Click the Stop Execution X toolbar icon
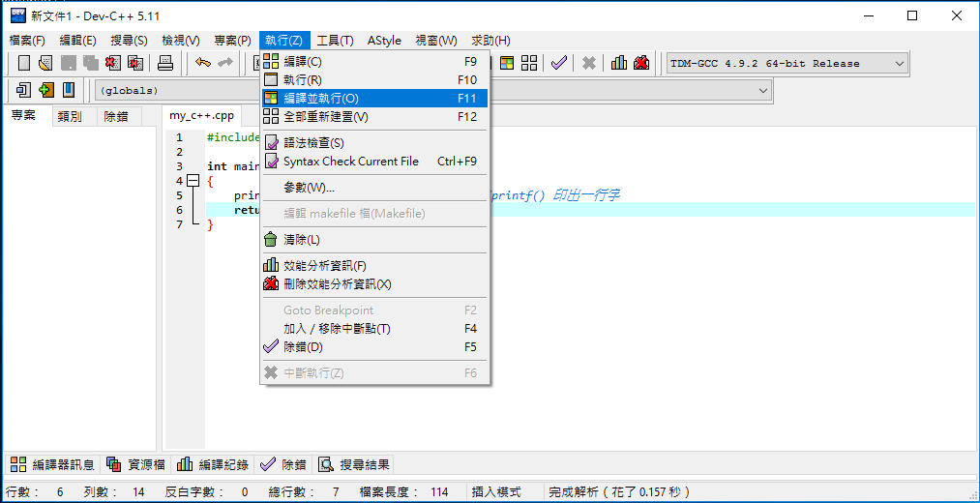Viewport: 980px width, 503px height. tap(588, 63)
